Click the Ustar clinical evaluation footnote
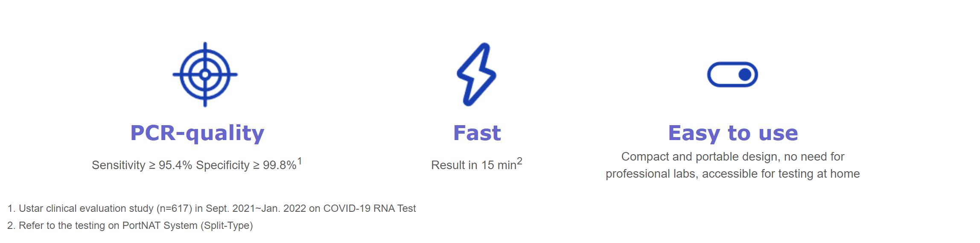Viewport: 980px width, 243px height. coord(212,208)
